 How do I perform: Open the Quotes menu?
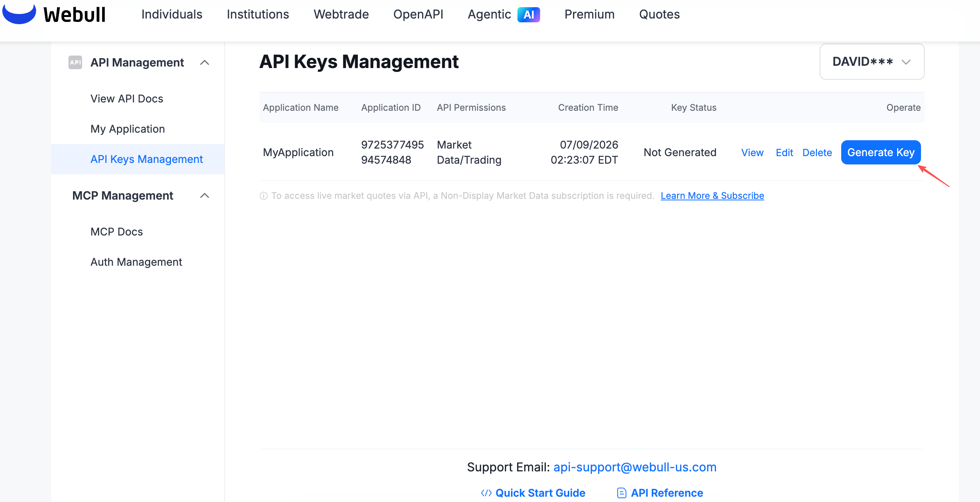[659, 14]
